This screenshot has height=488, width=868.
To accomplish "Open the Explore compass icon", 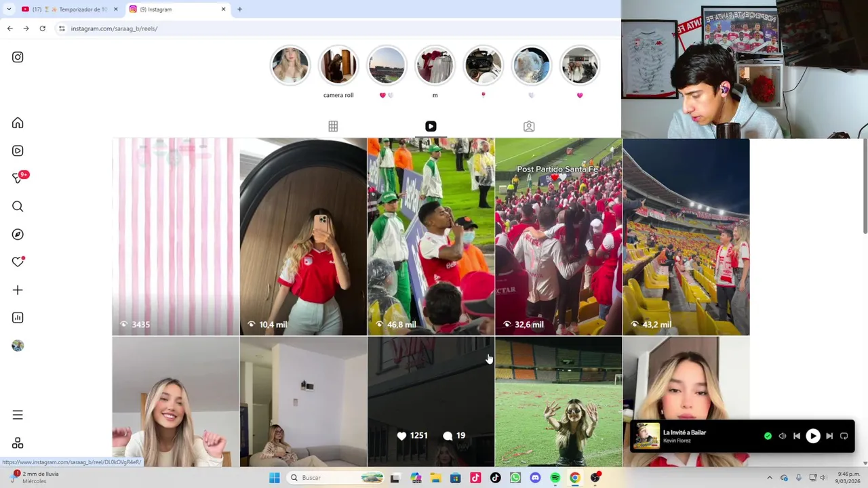I will click(x=18, y=234).
